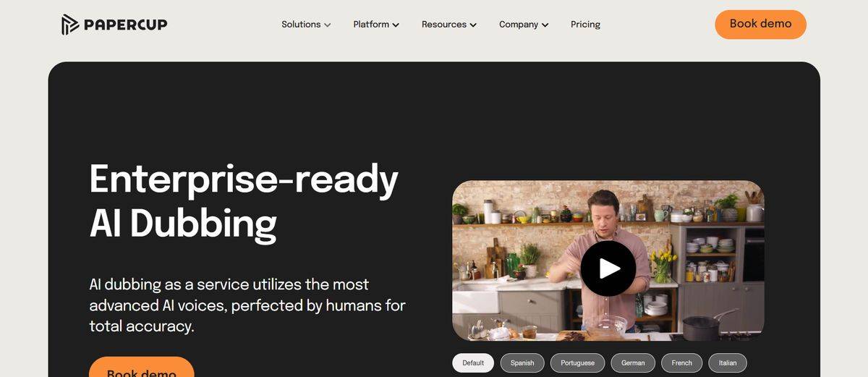868x377 pixels.
Task: Switch dubbing language to Portuguese
Action: tap(578, 363)
